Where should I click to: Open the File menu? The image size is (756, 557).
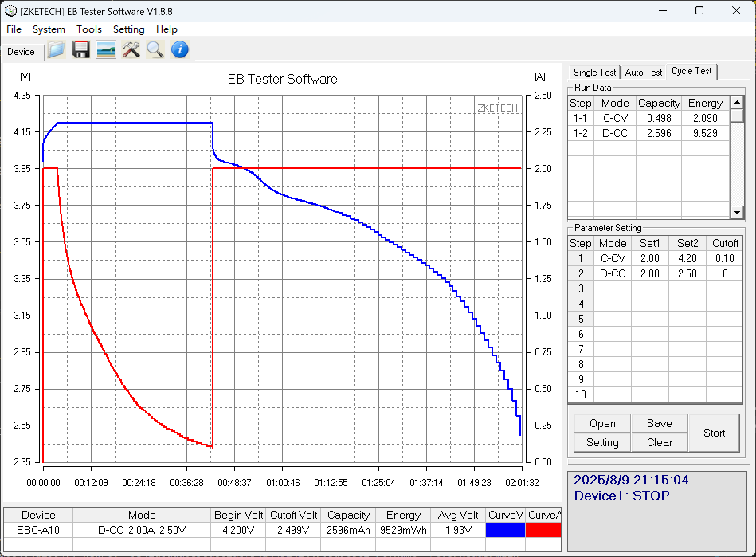click(14, 29)
